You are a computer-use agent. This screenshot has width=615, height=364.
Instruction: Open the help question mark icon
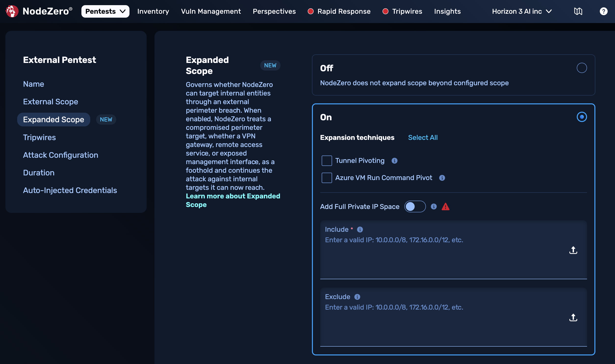click(x=603, y=11)
